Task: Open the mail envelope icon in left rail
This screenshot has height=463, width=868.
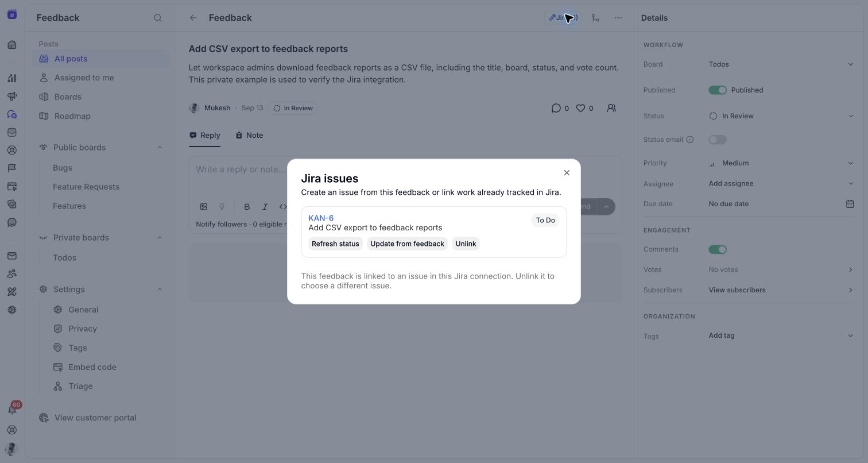Action: pyautogui.click(x=12, y=256)
